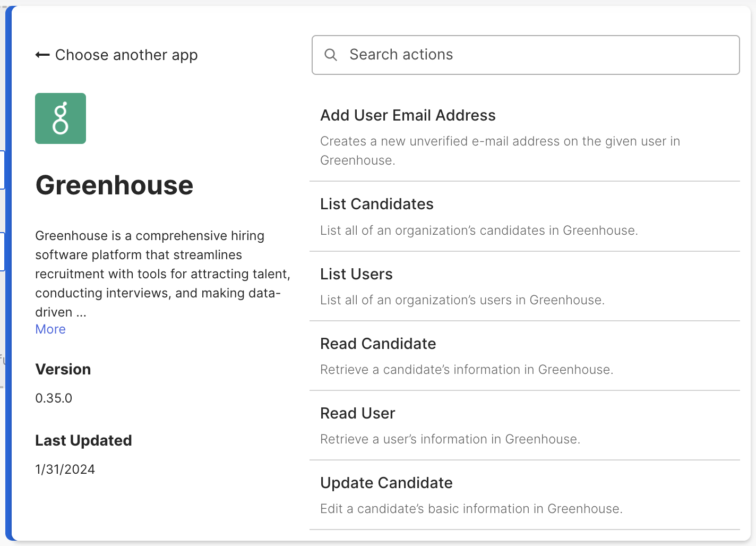Click the magnifying glass search icon
756x546 pixels.
coord(331,55)
